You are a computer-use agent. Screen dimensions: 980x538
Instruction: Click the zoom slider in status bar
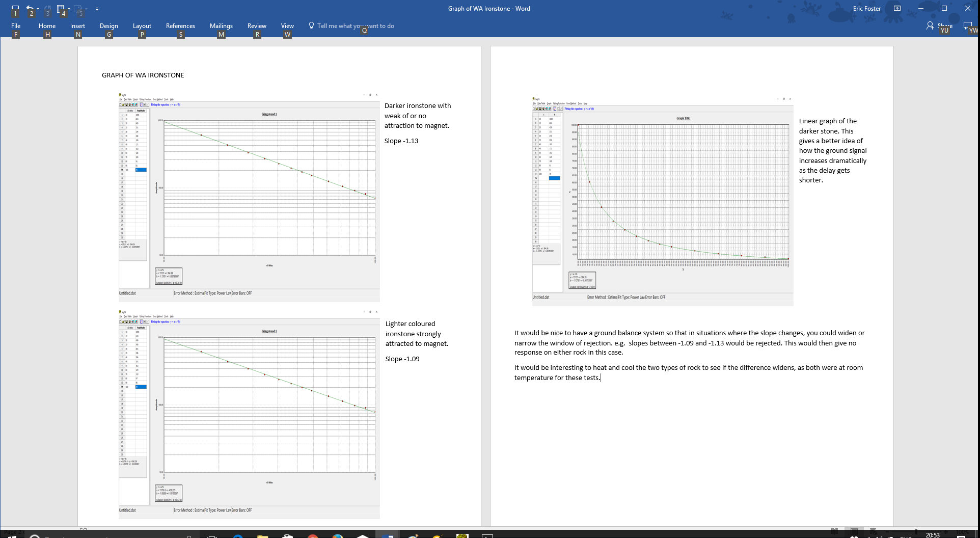[x=916, y=531]
